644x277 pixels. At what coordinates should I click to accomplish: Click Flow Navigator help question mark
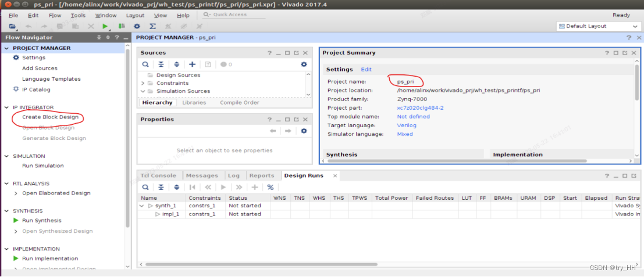pyautogui.click(x=117, y=37)
